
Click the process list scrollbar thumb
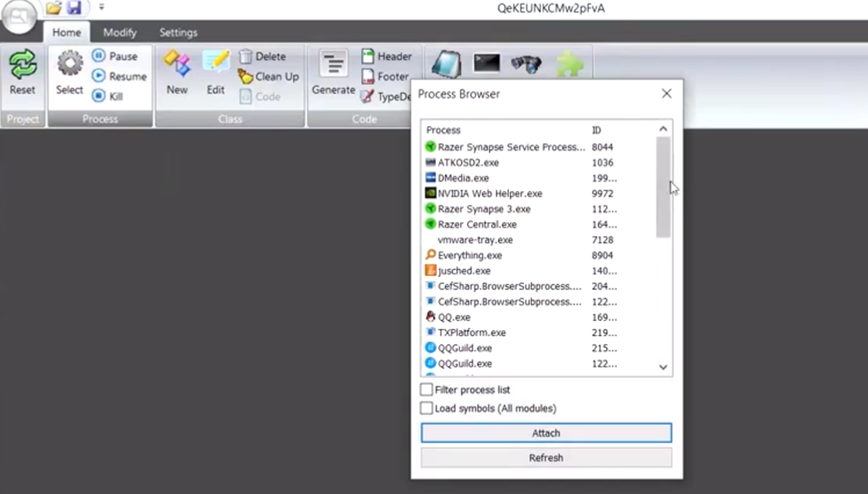coord(663,187)
